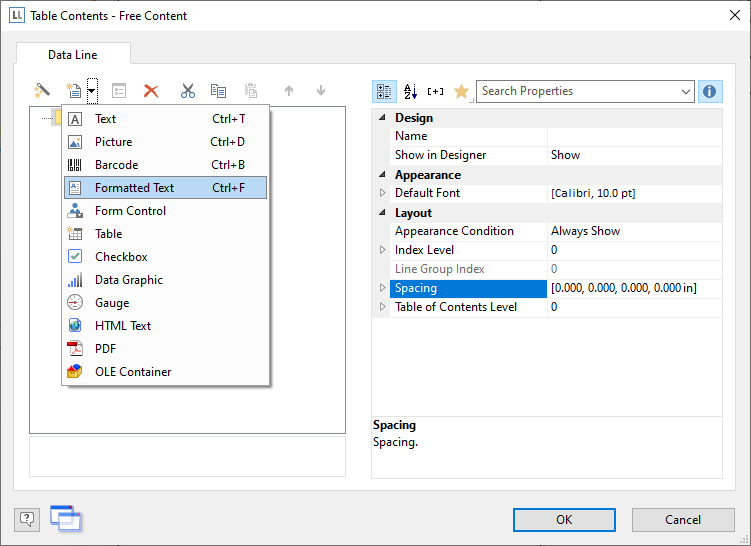
Task: Switch to the Data Line tab
Action: point(73,55)
